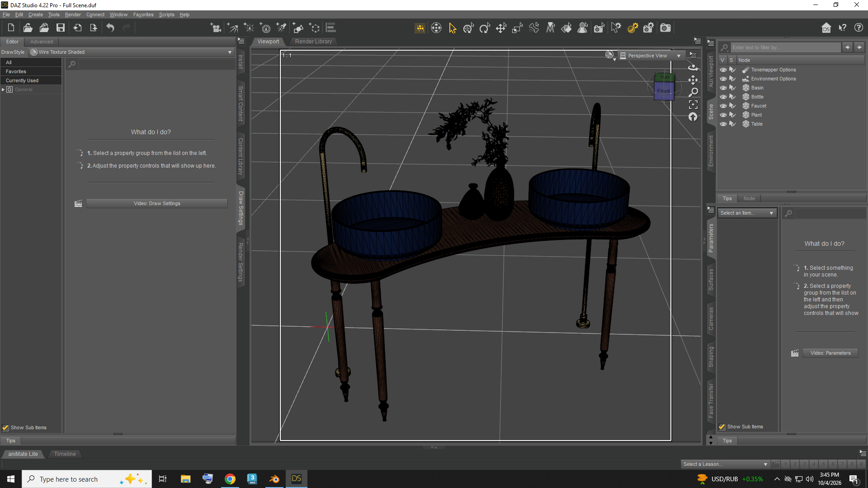This screenshot has height=488, width=868.
Task: Select the Translate move tool
Action: (501, 28)
